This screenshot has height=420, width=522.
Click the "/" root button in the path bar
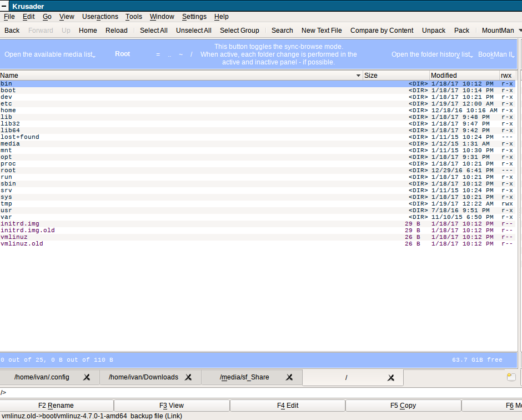click(192, 54)
